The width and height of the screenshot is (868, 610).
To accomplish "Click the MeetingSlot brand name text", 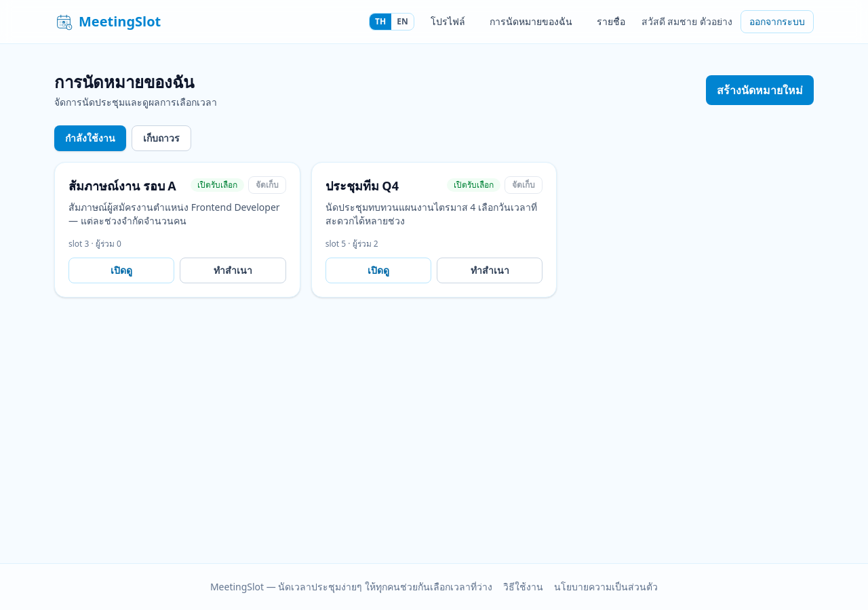I will 120,22.
